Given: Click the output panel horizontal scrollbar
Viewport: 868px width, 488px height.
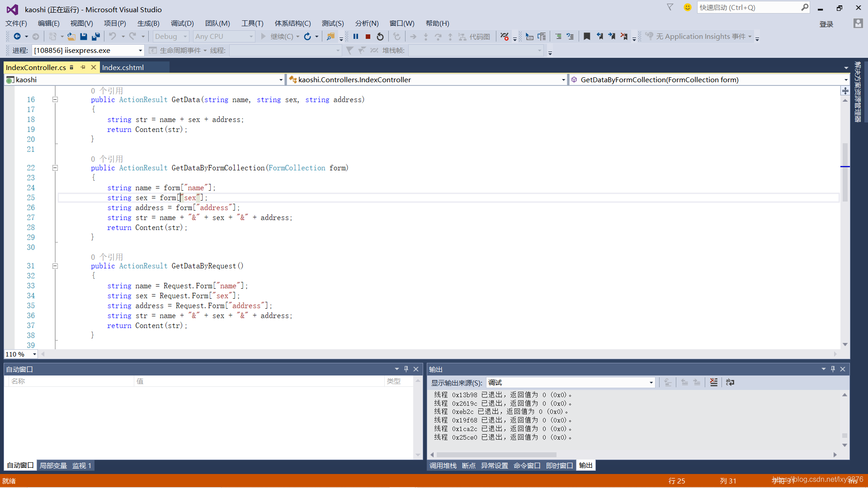Looking at the screenshot, I should [x=496, y=455].
